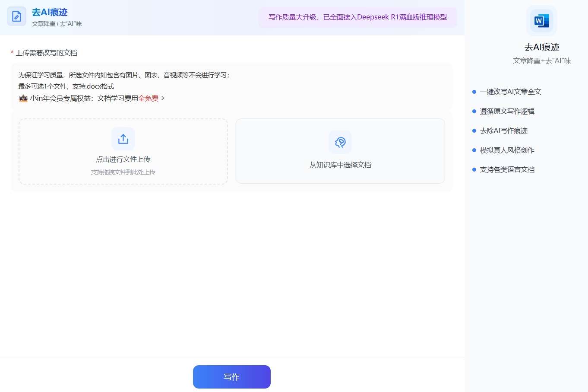Viewport: 588px width, 392px height.
Task: Click the 去AI痕迹 document edit icon in header
Action: (x=16, y=16)
